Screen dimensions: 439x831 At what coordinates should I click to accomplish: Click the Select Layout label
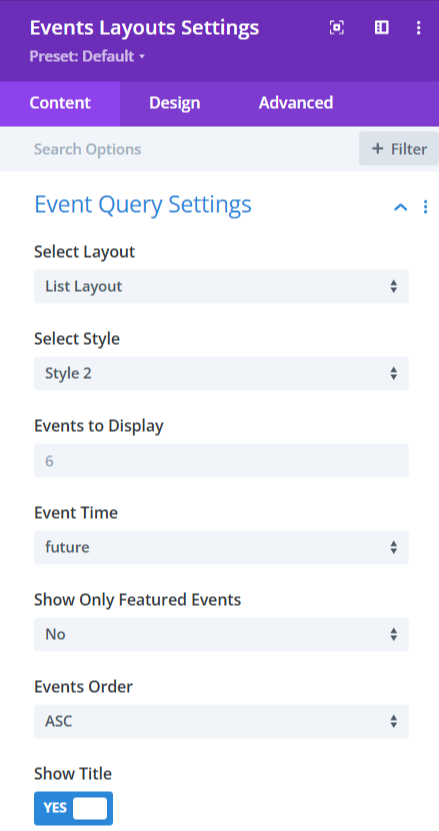[84, 252]
